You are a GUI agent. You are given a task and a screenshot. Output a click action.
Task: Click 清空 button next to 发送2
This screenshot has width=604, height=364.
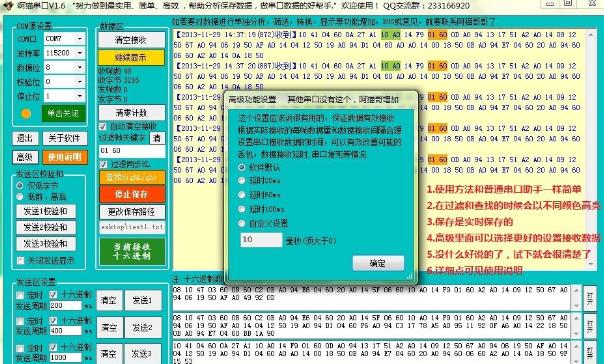coord(109,327)
